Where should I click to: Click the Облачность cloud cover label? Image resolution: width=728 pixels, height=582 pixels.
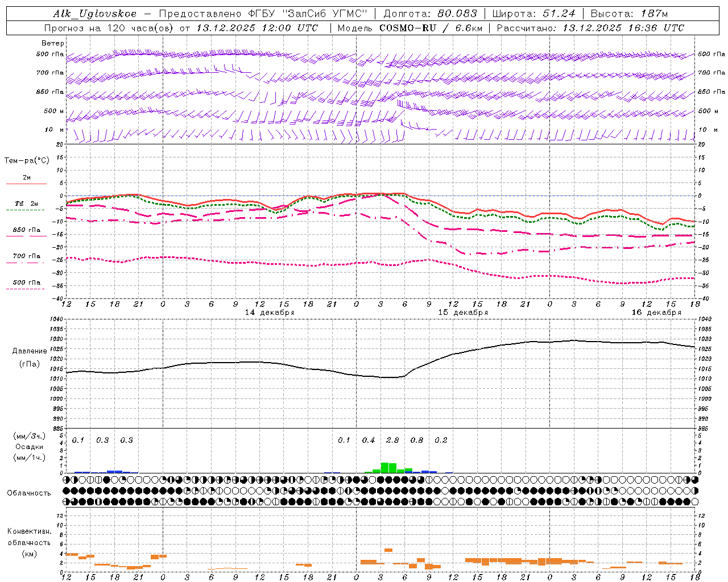coord(29,493)
